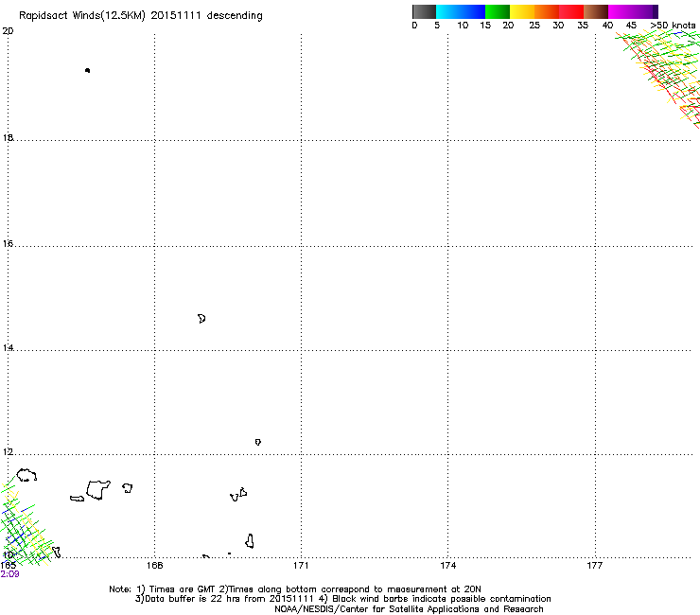
Task: Click the cyan-to-blue 5-15 knots color segment
Action: pyautogui.click(x=461, y=11)
